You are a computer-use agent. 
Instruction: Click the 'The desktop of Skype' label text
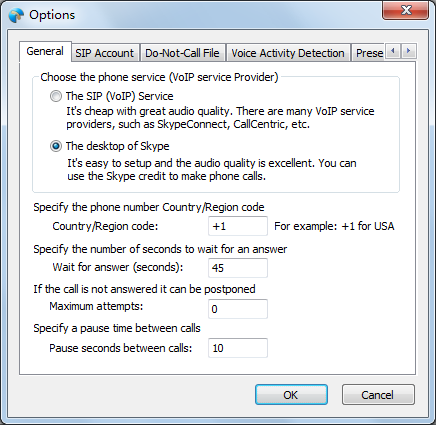pyautogui.click(x=117, y=146)
